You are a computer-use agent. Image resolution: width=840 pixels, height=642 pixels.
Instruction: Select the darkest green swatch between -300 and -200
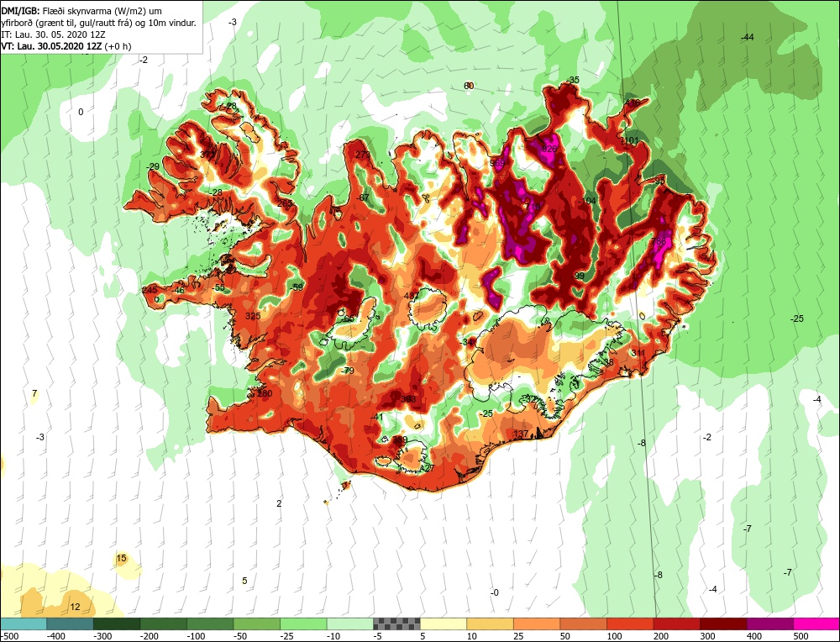click(x=117, y=624)
